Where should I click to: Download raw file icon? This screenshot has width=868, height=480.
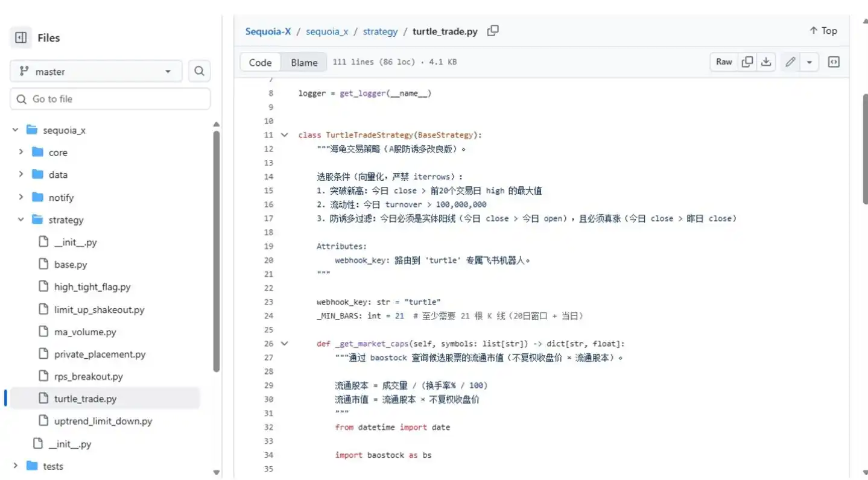pyautogui.click(x=766, y=62)
